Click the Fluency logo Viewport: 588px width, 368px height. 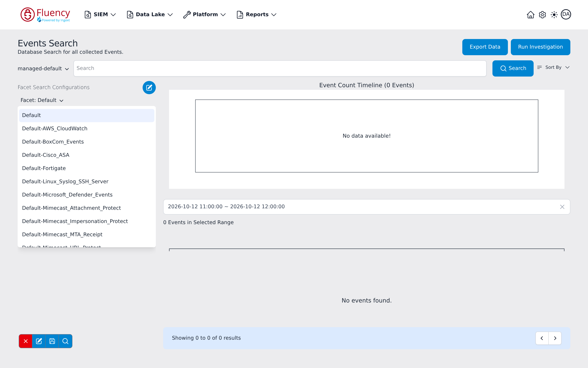[x=45, y=15]
